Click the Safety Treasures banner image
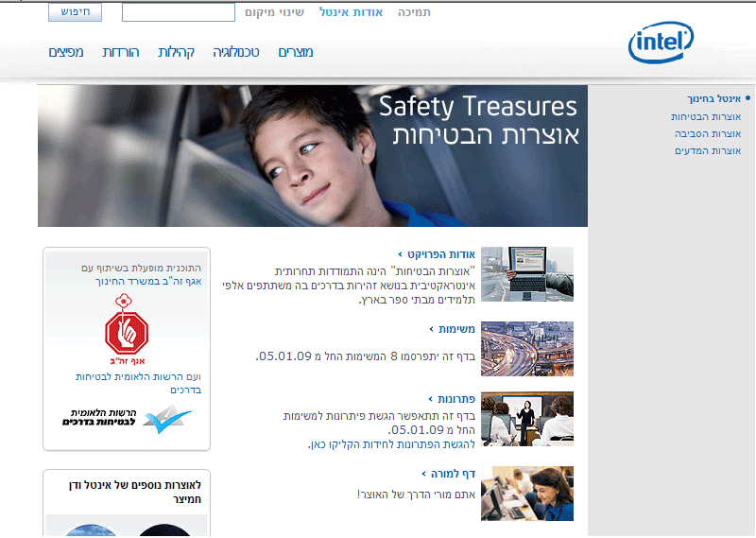756x538 pixels. (x=313, y=156)
